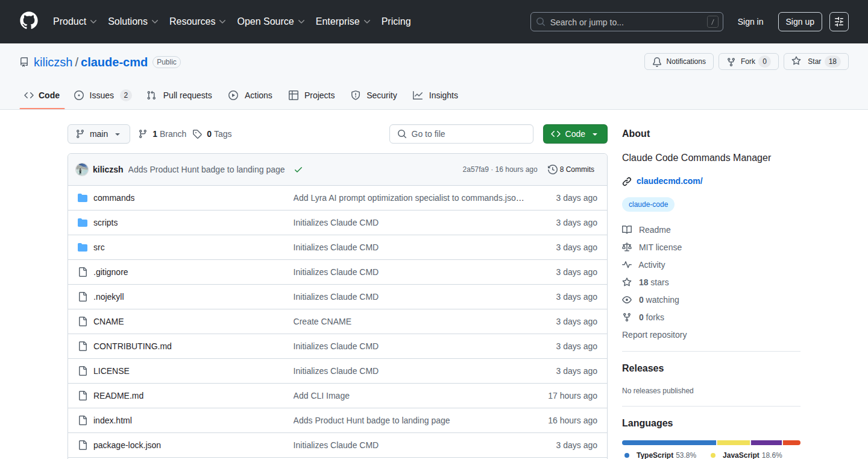Click the fork icon in Fork button
The width and height of the screenshot is (868, 459).
tap(731, 62)
